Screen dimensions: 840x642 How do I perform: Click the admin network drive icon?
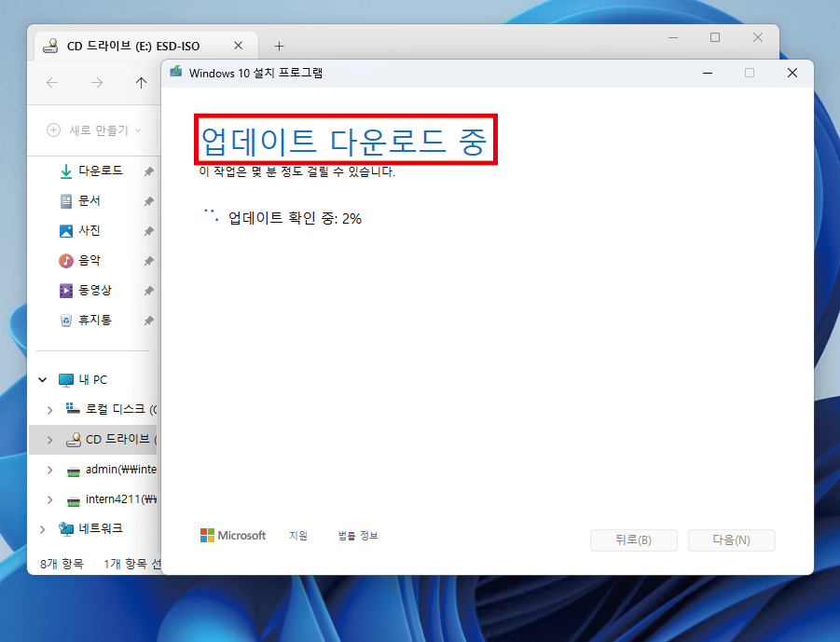[x=74, y=471]
